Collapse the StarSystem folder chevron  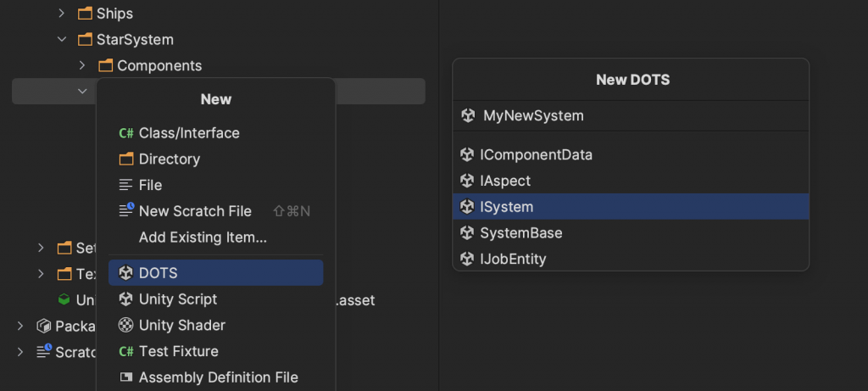[x=61, y=39]
